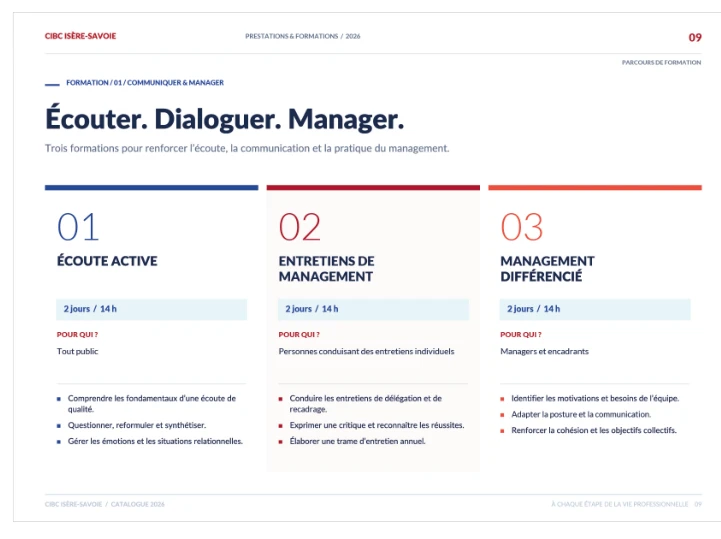Screen dimensions: 721x539
Task: Click bullet Renforcer la cohésion et les objectifs collectifs
Action: [x=594, y=430]
